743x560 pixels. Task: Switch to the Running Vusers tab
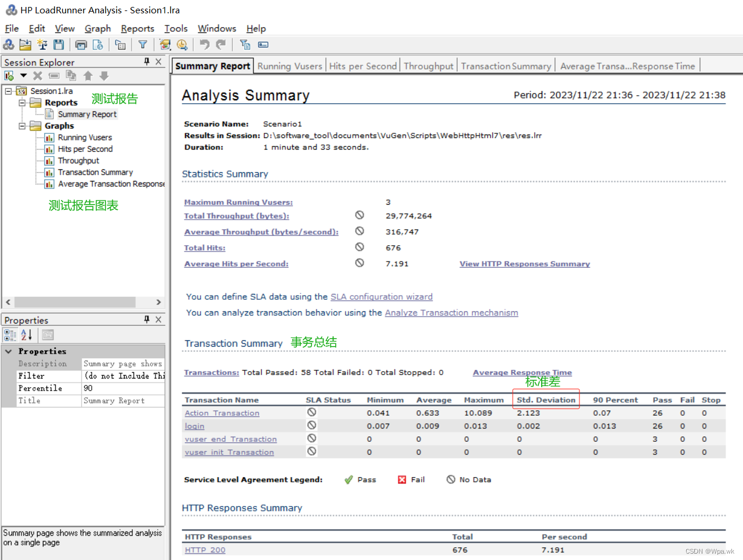289,66
